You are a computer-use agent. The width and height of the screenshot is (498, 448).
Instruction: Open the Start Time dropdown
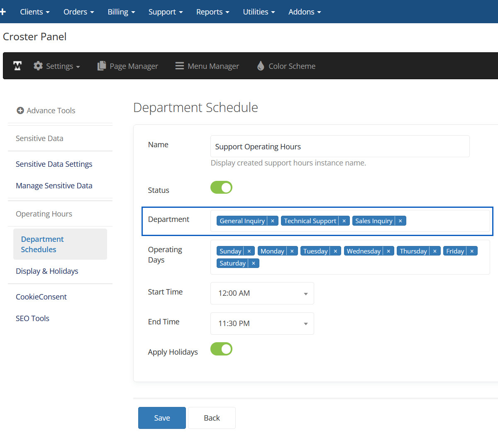point(262,293)
